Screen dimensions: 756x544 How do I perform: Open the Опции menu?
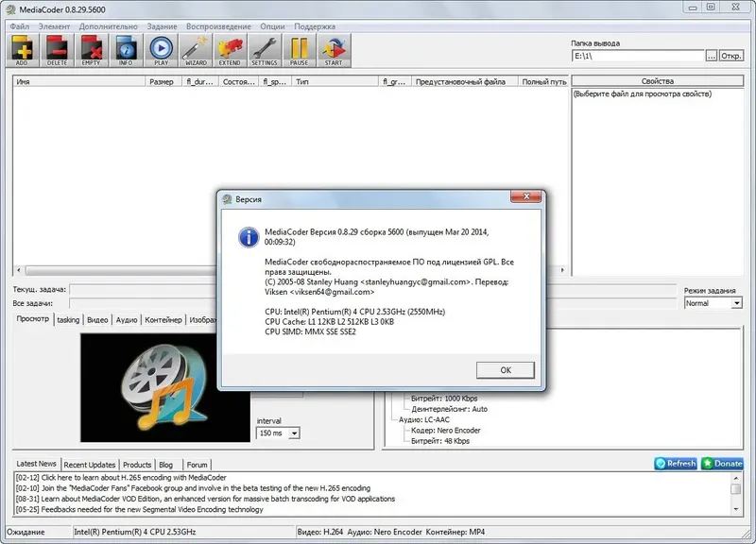(x=272, y=26)
